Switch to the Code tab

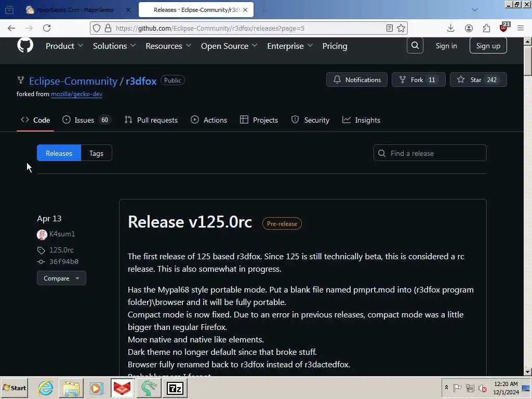point(35,120)
